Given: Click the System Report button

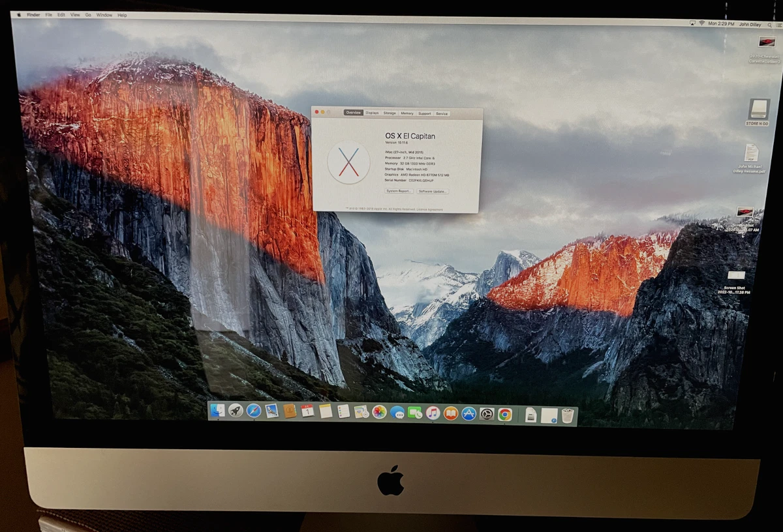Looking at the screenshot, I should (399, 191).
